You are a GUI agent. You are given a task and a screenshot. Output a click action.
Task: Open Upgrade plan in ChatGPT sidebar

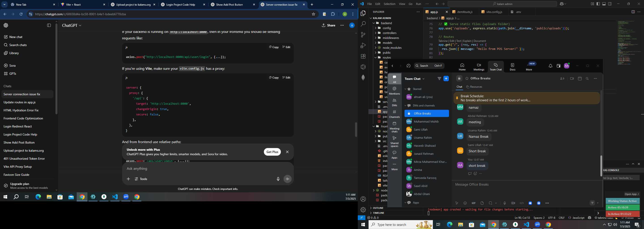pyautogui.click(x=28, y=186)
